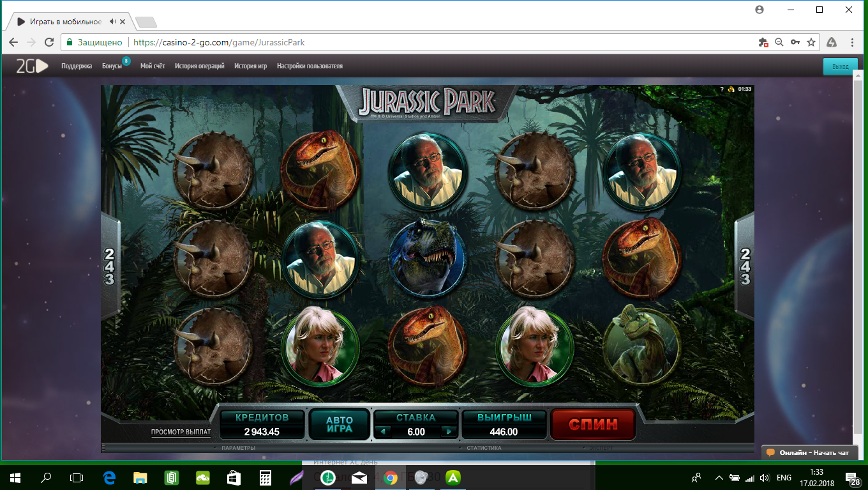Click the lightning extension icon

[x=832, y=42]
